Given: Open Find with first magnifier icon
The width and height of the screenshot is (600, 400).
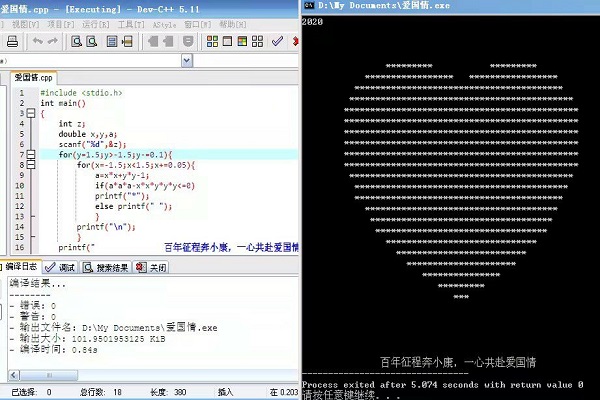Looking at the screenshot, I should (77, 41).
